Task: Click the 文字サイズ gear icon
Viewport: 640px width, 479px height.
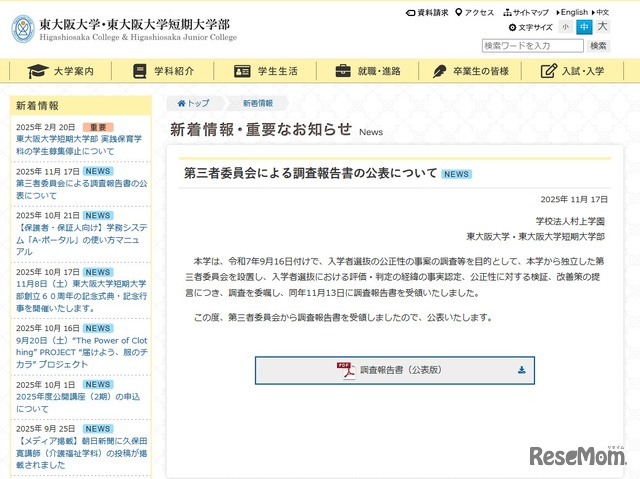Action: coord(512,27)
